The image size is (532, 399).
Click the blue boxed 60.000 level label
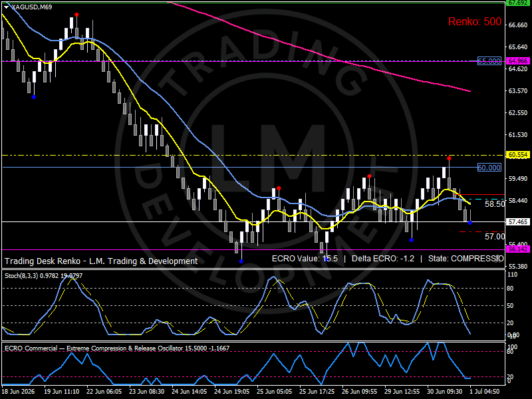489,168
